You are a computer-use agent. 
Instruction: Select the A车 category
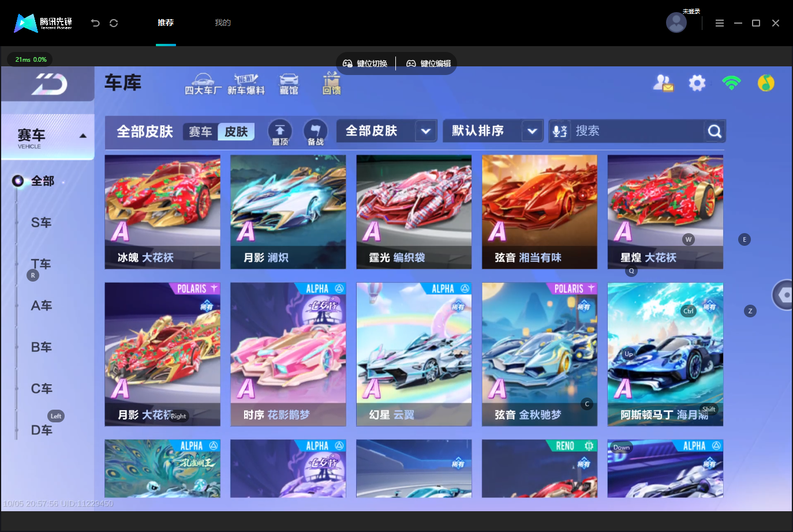coord(41,306)
